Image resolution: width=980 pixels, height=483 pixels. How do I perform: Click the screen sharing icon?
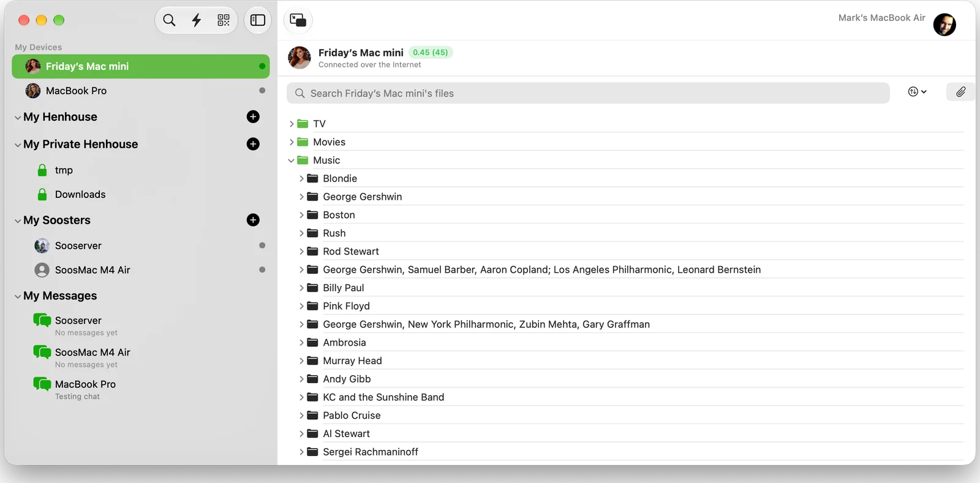pyautogui.click(x=298, y=20)
